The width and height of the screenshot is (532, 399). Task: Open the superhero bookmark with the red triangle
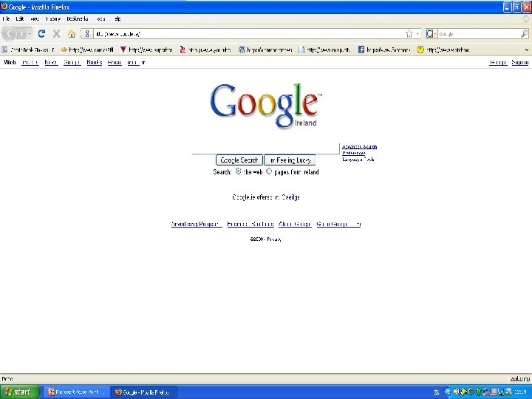point(146,50)
